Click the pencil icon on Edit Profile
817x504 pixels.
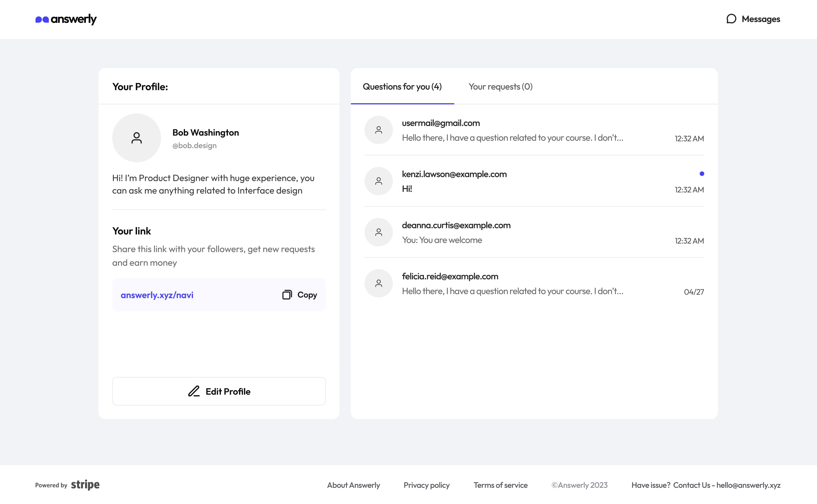[194, 391]
